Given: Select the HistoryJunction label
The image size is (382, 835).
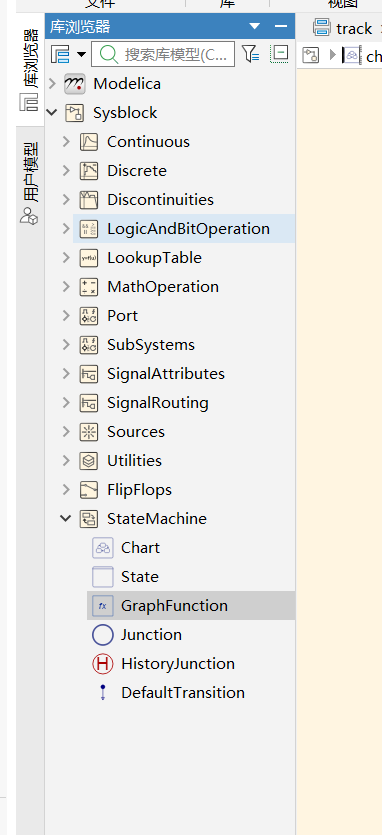Looking at the screenshot, I should click(x=178, y=664).
